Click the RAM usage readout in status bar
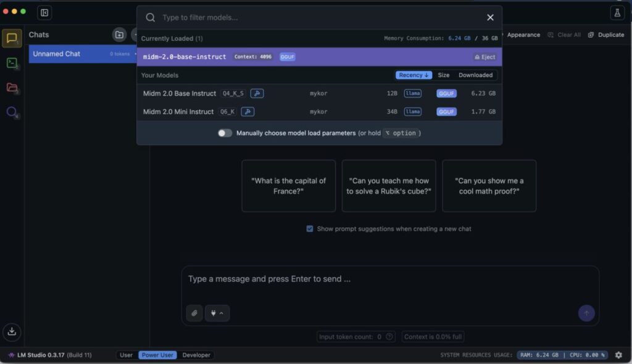Screen dimensions: 632x364 pyautogui.click(x=539, y=355)
